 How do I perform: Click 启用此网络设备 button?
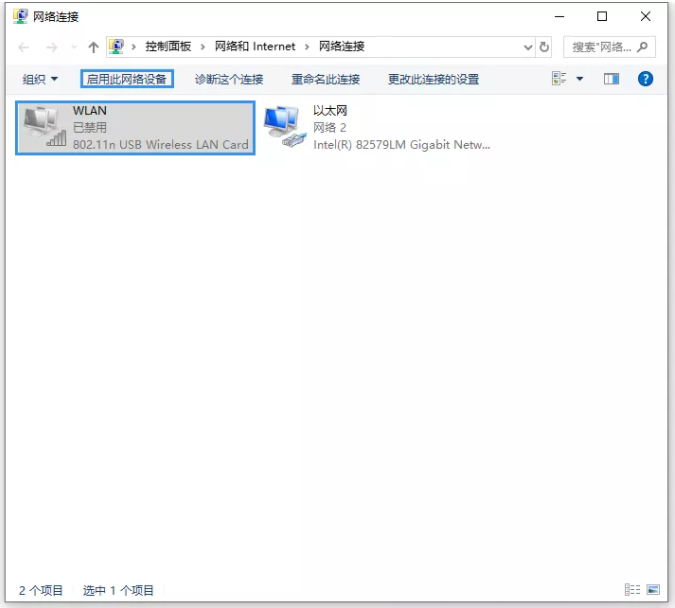click(127, 79)
